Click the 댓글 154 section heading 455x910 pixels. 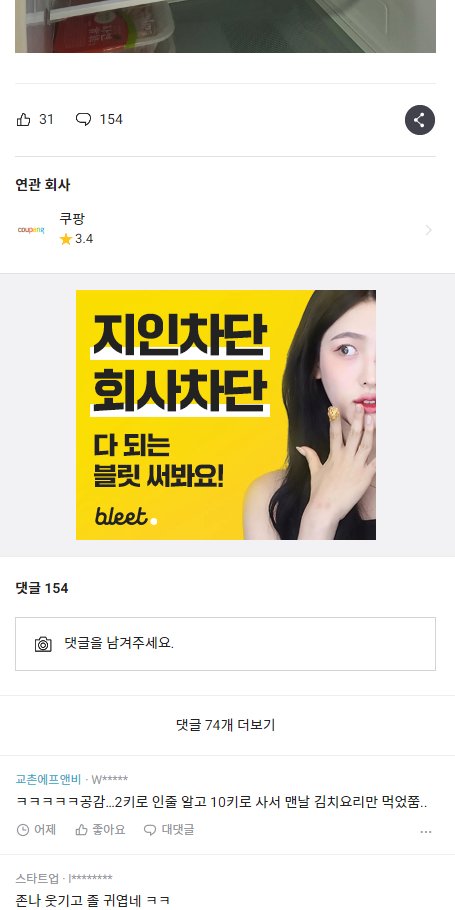[42, 588]
